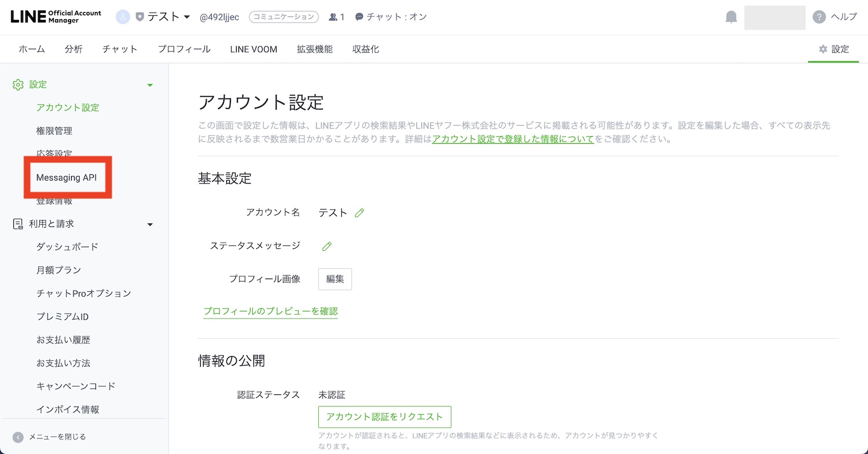
Task: Select the LINE VOOM tab
Action: pos(253,49)
